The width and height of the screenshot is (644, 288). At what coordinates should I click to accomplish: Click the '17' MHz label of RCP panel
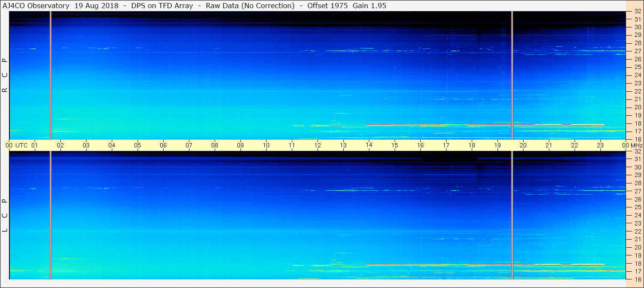coord(638,131)
